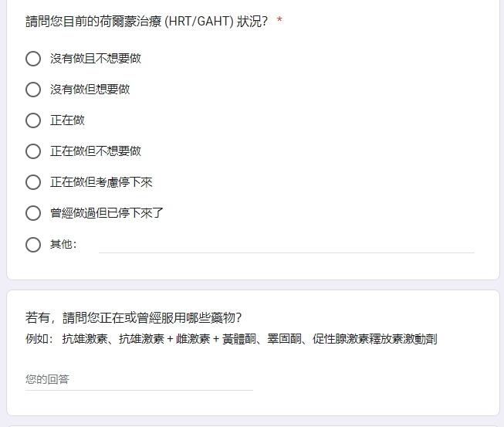Click the HRT/GAHT question title

click(146, 21)
